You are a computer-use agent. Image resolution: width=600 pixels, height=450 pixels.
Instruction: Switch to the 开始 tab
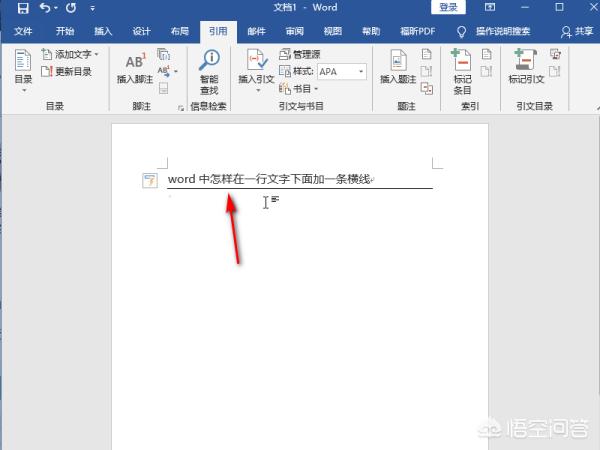click(x=65, y=31)
